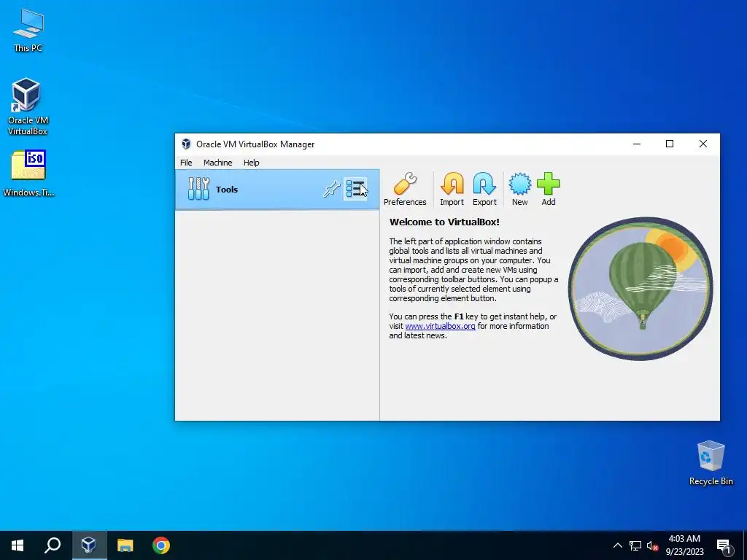Open the File menu

click(x=186, y=163)
